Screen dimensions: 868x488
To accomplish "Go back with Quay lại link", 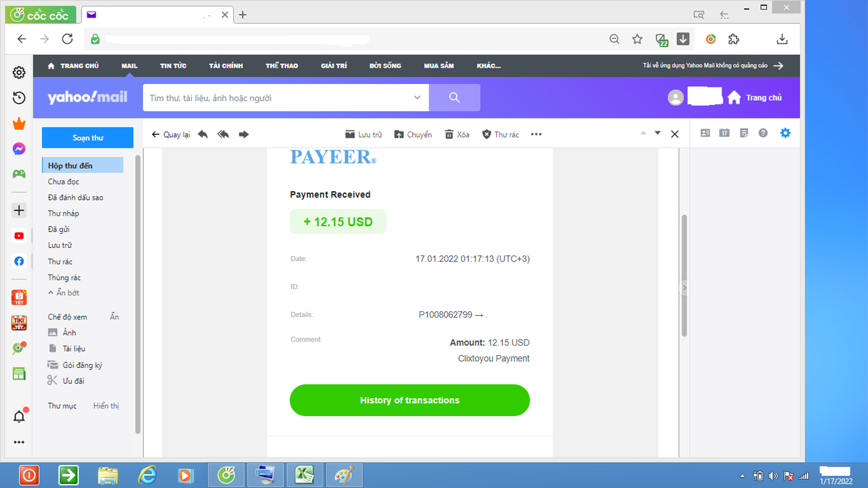I will pyautogui.click(x=171, y=134).
